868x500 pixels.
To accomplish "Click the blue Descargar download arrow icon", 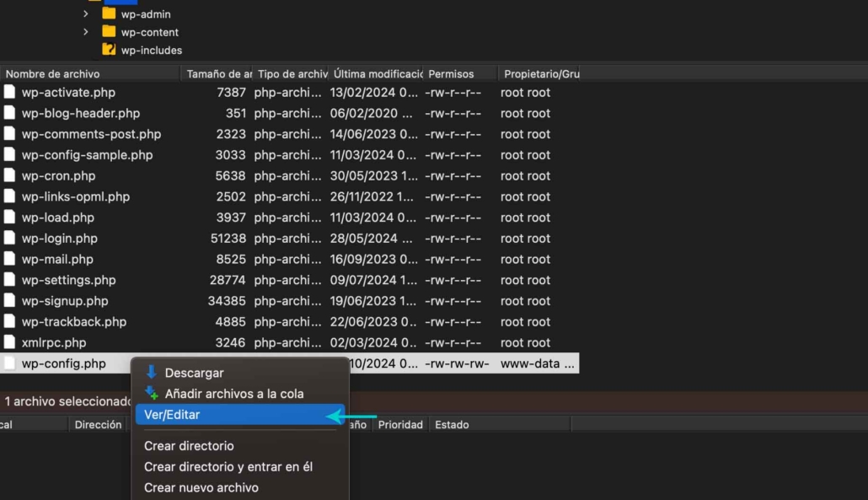I will [x=152, y=373].
